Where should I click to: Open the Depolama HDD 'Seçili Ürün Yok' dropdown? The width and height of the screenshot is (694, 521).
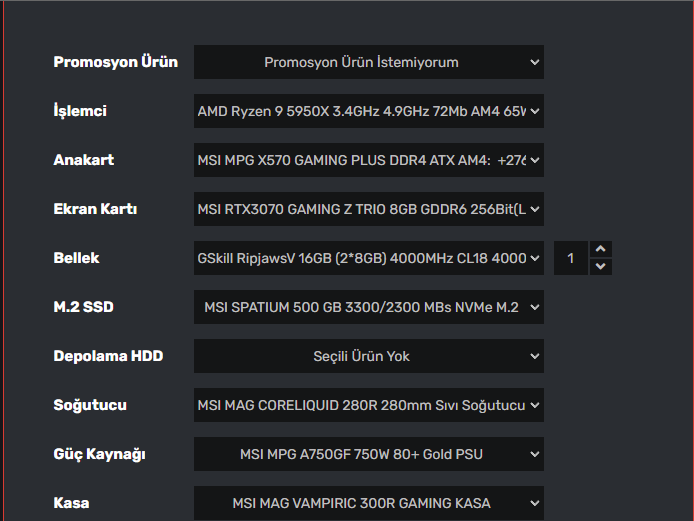pyautogui.click(x=368, y=356)
